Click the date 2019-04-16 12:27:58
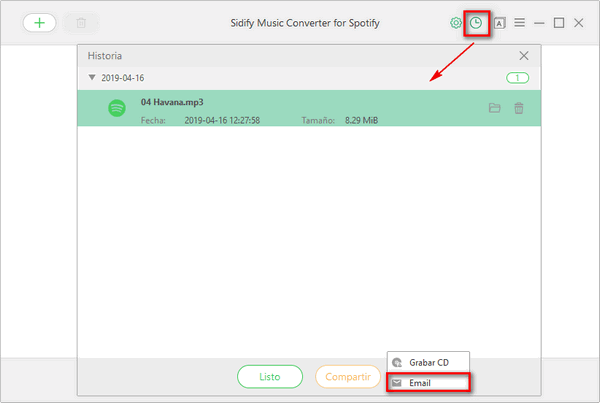Viewport: 600px width, 403px height. tap(222, 121)
